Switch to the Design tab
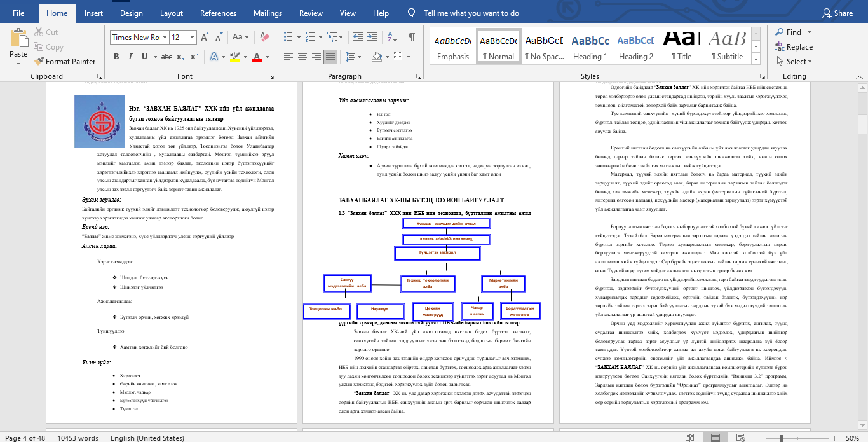The image size is (868, 442). pos(132,13)
